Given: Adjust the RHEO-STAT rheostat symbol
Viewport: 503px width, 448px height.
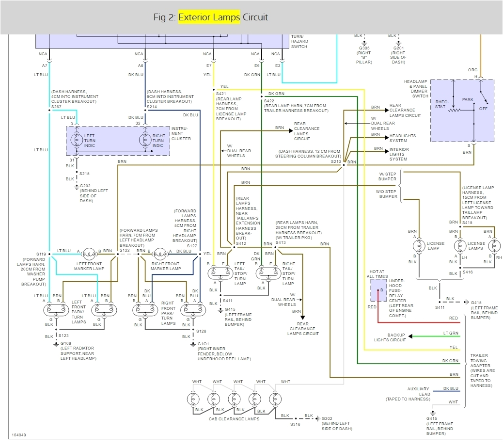Looking at the screenshot, I should coord(453,111).
